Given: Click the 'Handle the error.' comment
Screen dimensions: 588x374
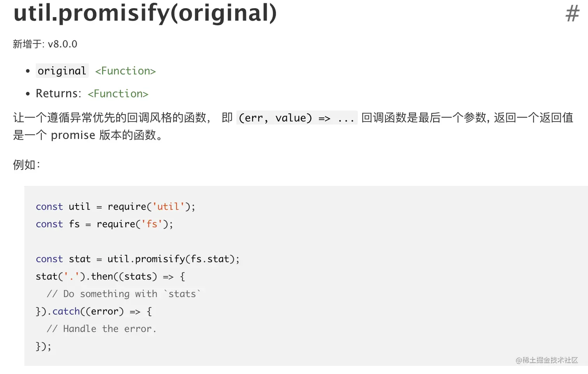Looking at the screenshot, I should click(x=101, y=329).
